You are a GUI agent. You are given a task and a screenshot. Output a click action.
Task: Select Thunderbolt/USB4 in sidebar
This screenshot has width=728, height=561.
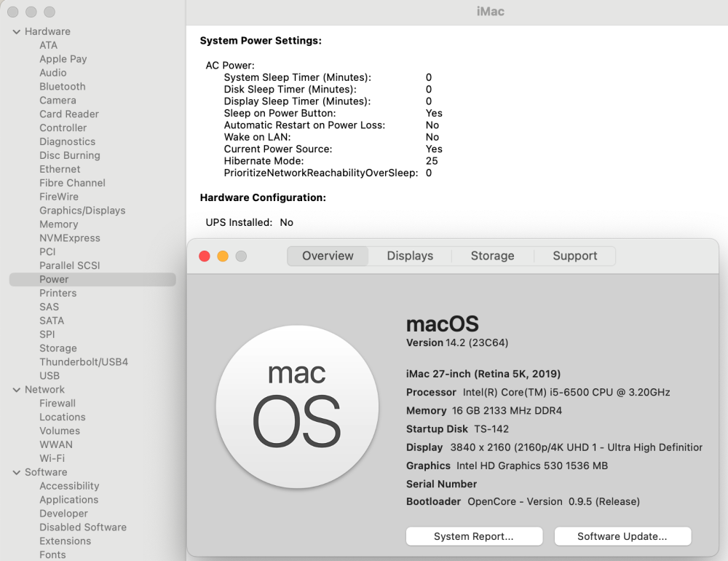pyautogui.click(x=84, y=362)
